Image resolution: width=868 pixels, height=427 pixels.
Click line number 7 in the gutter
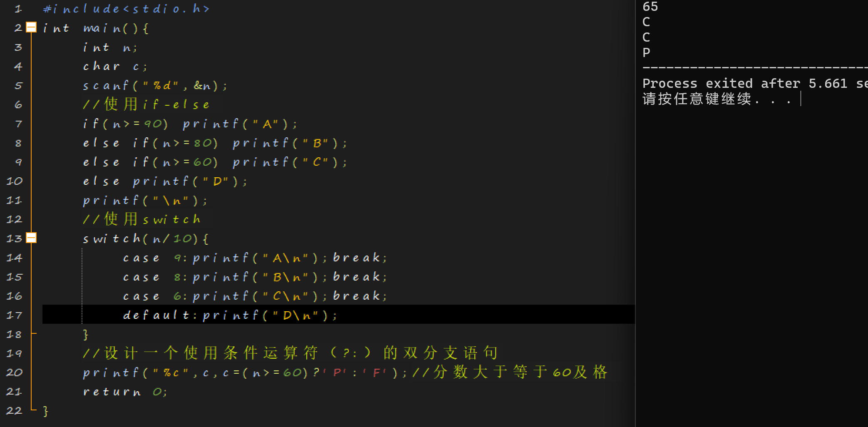18,124
